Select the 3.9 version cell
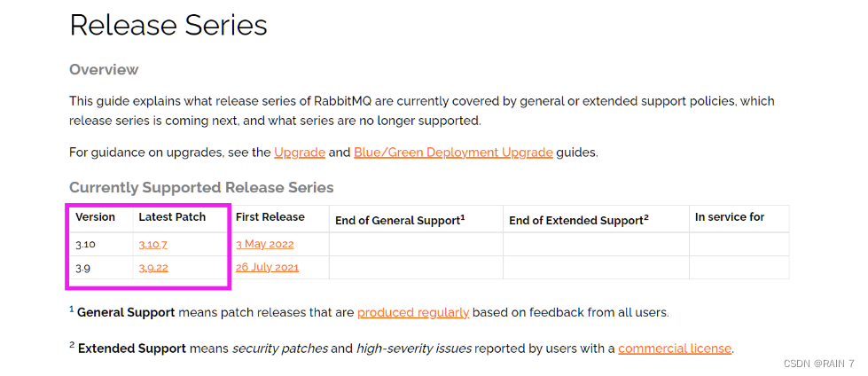The image size is (868, 376). point(82,267)
